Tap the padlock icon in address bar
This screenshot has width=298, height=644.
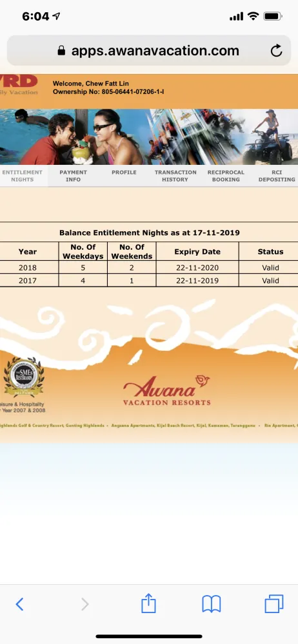pyautogui.click(x=61, y=50)
